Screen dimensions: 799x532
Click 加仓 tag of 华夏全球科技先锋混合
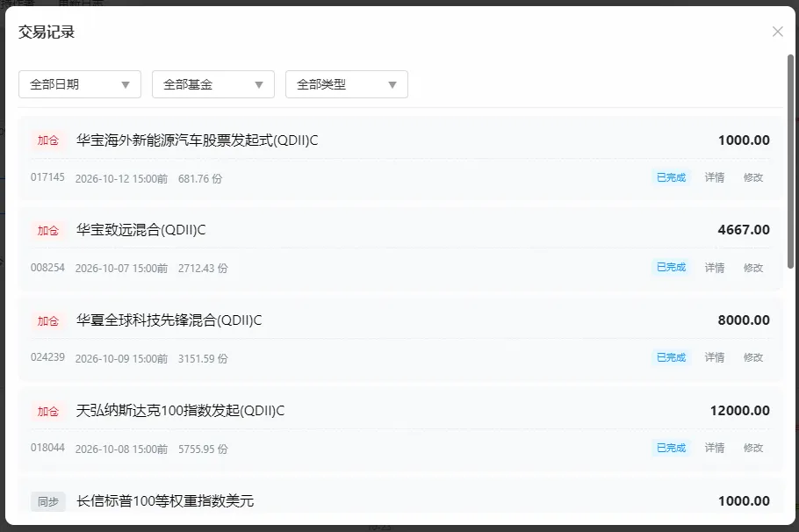(48, 320)
